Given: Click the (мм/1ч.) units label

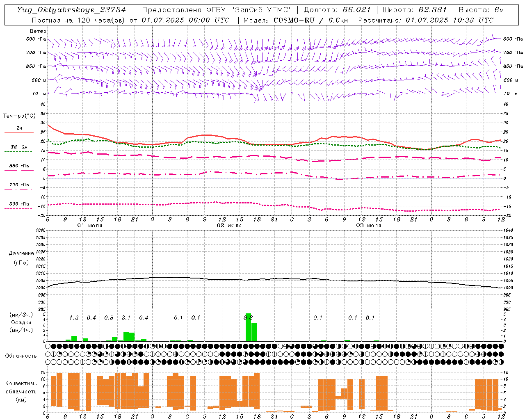Looking at the screenshot, I should pos(21,330).
